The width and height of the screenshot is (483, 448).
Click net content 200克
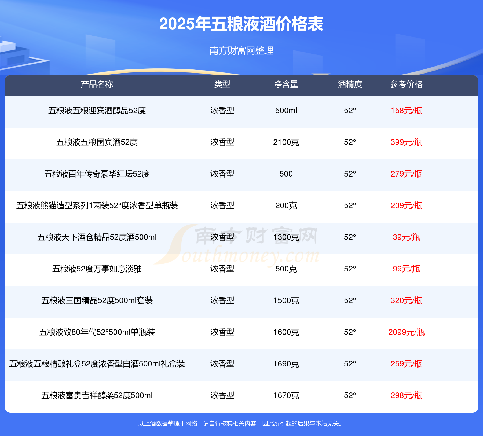click(286, 205)
